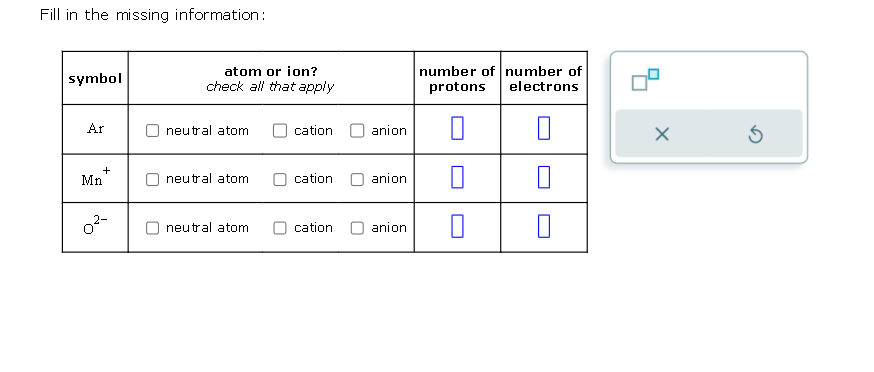Check cation for Ar row
The height and width of the screenshot is (372, 874).
point(280,131)
